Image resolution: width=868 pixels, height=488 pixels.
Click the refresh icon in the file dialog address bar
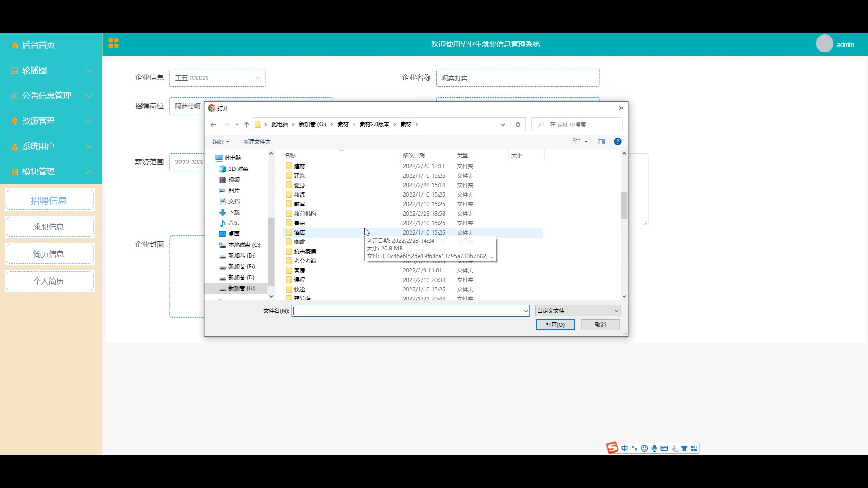coord(518,125)
